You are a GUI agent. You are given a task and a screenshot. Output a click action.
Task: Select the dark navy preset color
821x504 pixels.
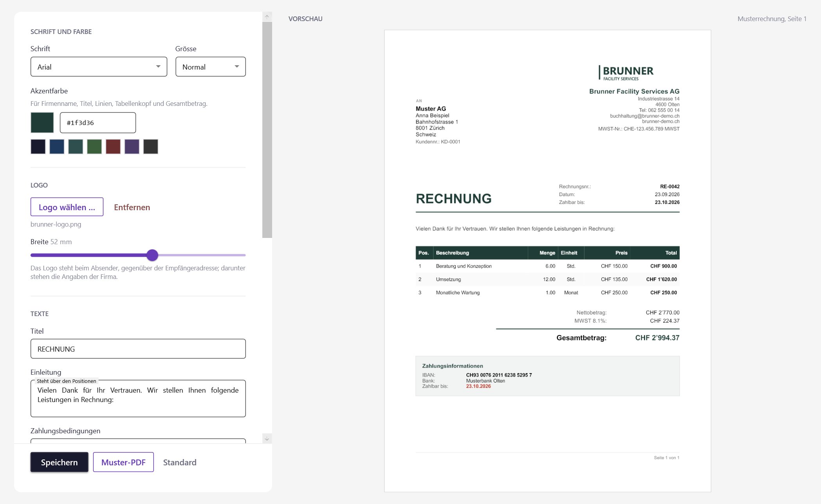click(38, 147)
